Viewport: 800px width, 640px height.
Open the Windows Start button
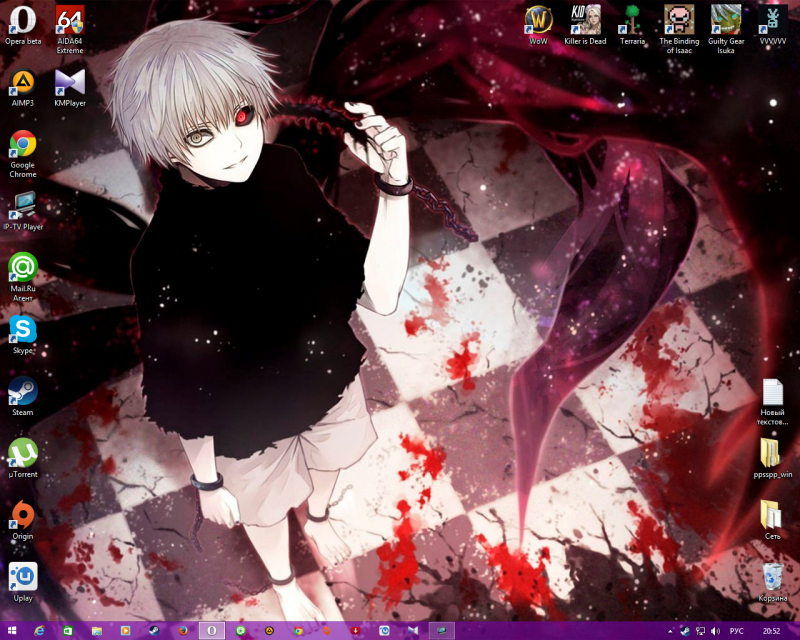[x=12, y=631]
